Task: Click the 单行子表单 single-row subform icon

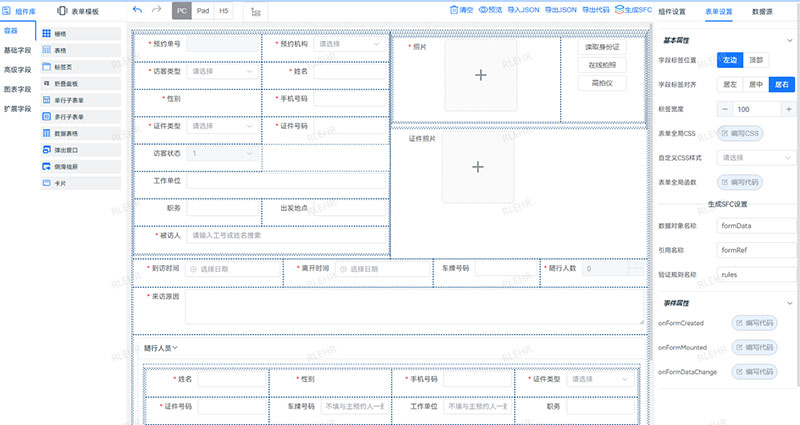Action: pos(46,100)
